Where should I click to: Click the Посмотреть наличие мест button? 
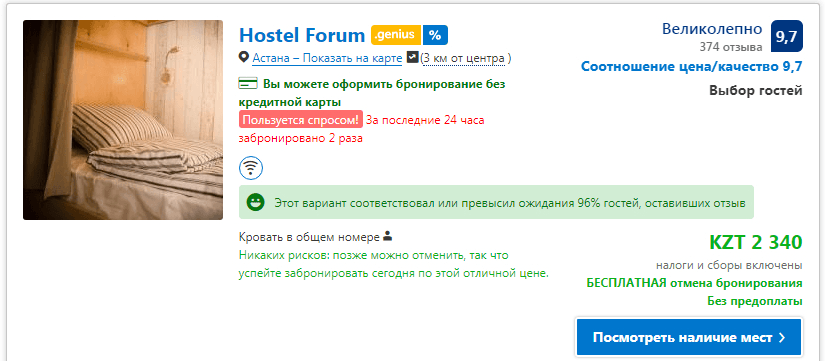(x=689, y=337)
